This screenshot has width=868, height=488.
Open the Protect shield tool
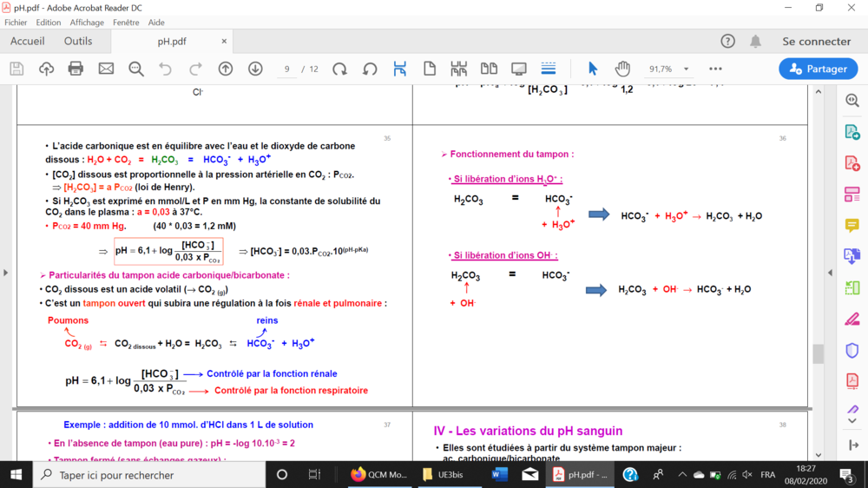pyautogui.click(x=852, y=351)
